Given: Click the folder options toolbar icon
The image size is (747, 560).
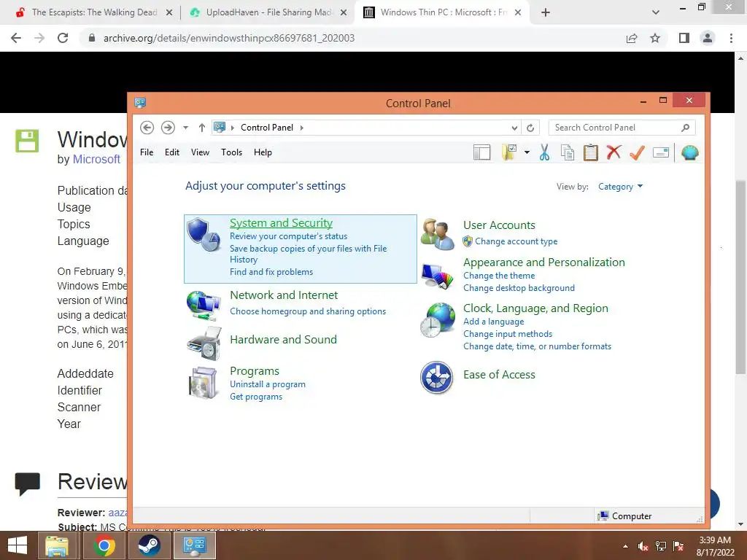Looking at the screenshot, I should pyautogui.click(x=510, y=152).
